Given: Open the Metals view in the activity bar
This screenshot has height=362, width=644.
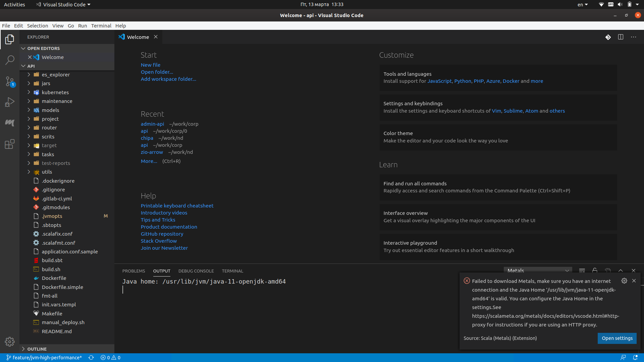Looking at the screenshot, I should [10, 123].
